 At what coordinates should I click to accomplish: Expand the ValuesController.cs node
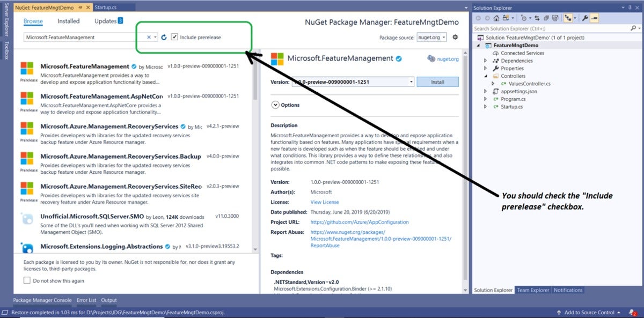pyautogui.click(x=493, y=84)
